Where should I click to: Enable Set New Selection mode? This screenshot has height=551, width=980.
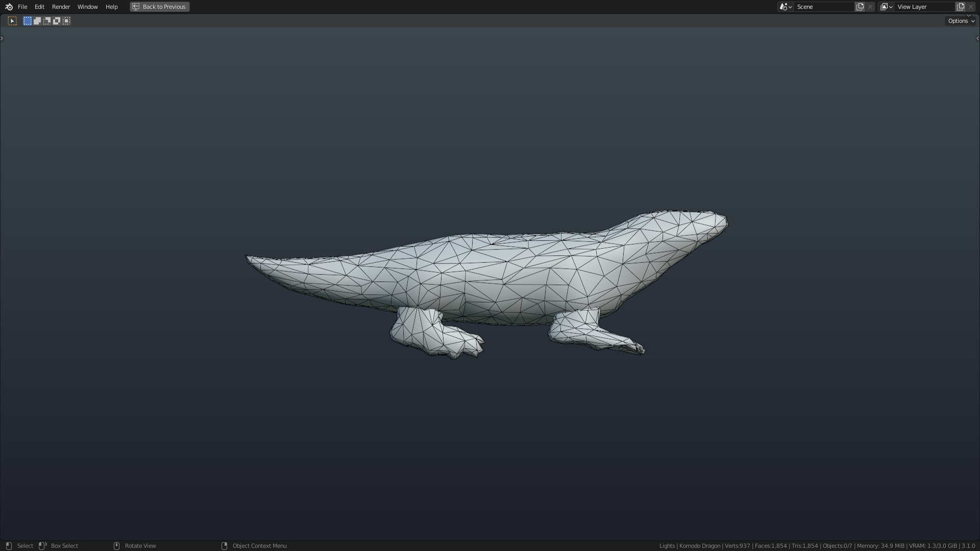28,21
